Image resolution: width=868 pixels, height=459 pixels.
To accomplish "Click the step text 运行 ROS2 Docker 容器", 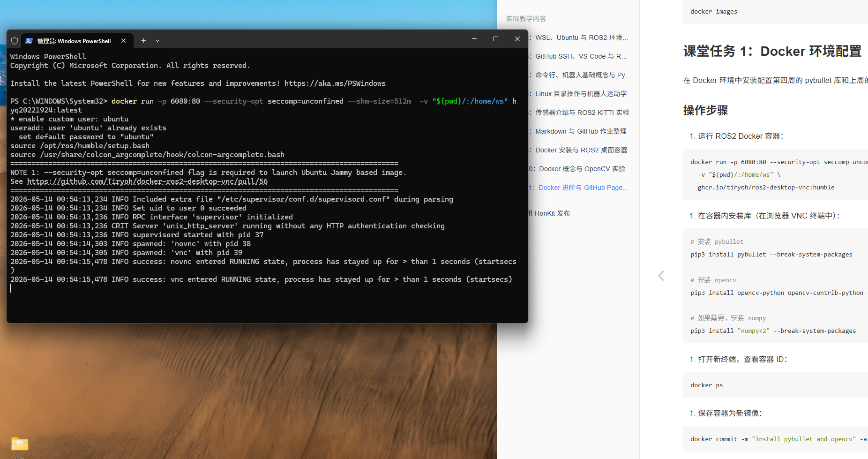I will coord(741,136).
